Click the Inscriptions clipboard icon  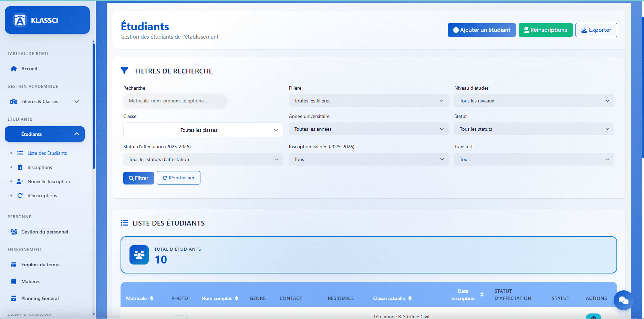20,167
